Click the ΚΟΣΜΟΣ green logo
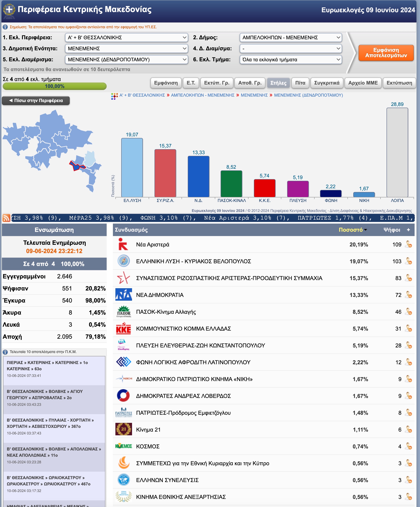Viewport: 420px width, 507px height. tap(124, 446)
